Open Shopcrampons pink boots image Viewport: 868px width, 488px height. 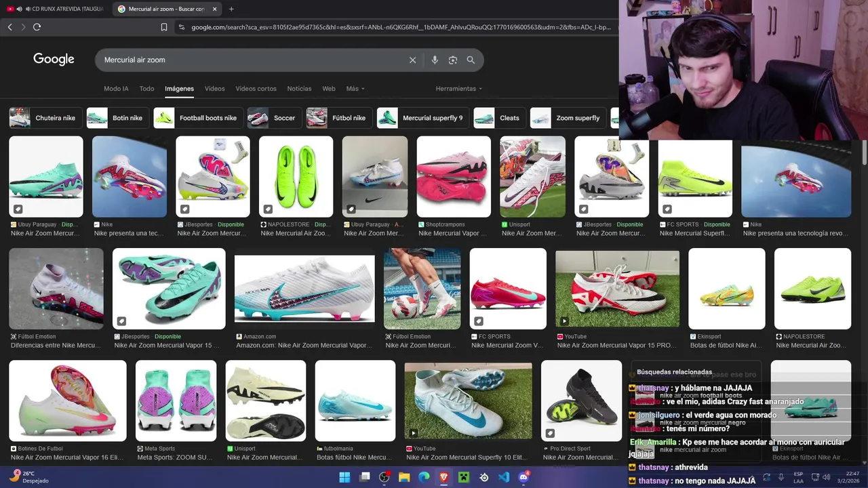pyautogui.click(x=454, y=177)
